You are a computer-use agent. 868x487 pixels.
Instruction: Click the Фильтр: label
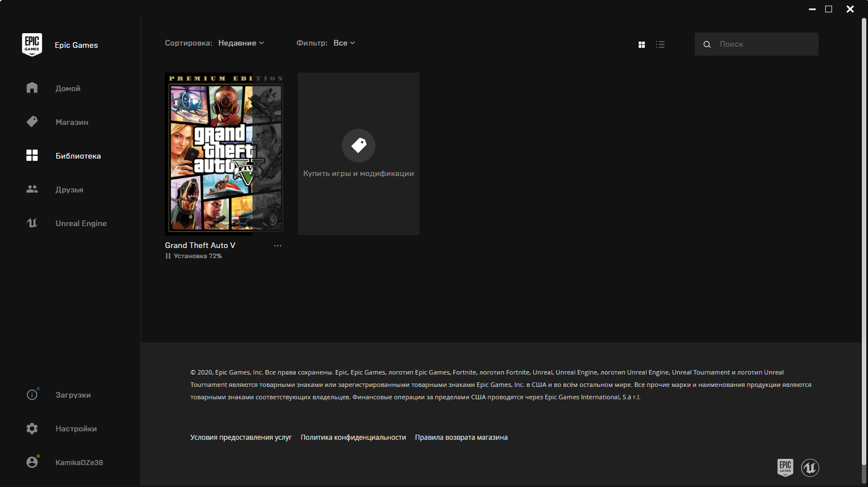click(x=312, y=43)
